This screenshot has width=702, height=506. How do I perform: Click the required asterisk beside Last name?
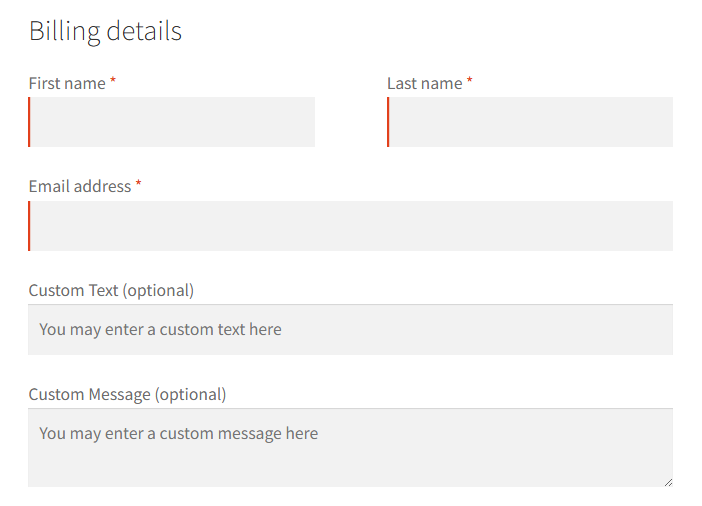[470, 81]
